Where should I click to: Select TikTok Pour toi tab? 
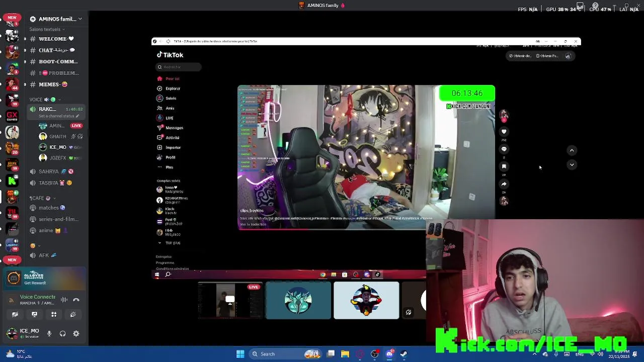169,78
